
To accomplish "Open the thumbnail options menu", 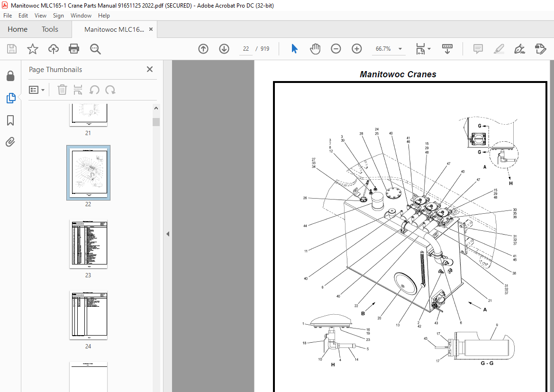I will pyautogui.click(x=37, y=90).
